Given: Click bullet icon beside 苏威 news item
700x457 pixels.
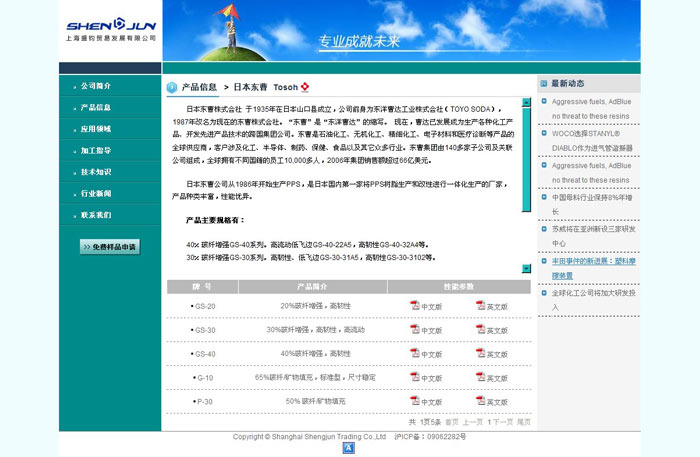Looking at the screenshot, I should [x=544, y=229].
